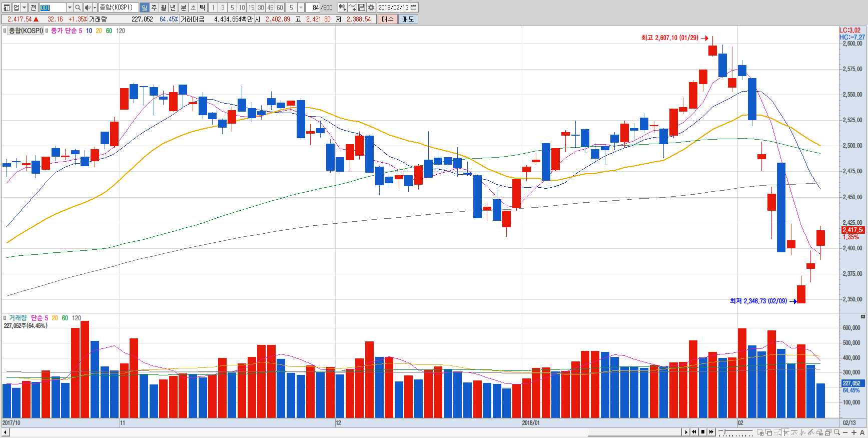Click the zoom magnifier in bottom toolbar
This screenshot has width=868, height=438.
(x=836, y=432)
